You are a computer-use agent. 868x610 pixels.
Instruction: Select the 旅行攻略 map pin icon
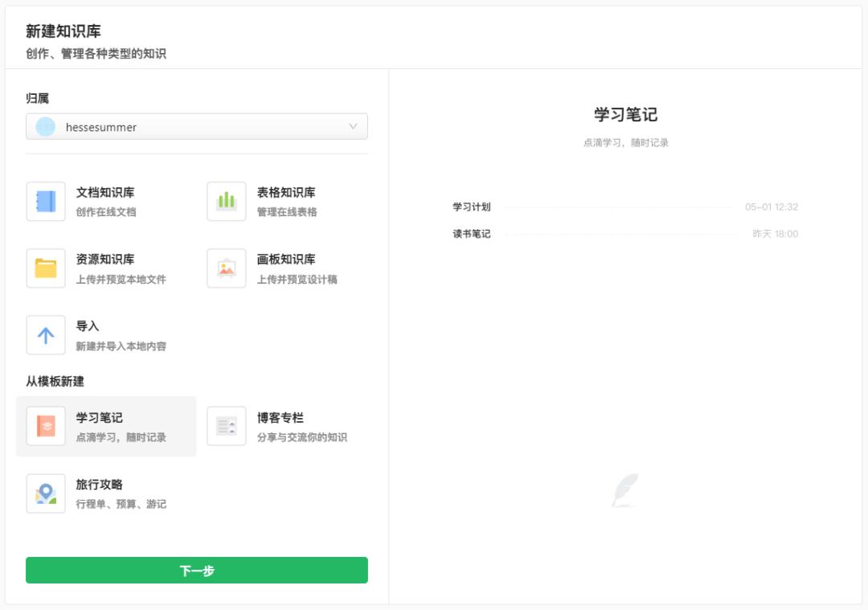tap(46, 492)
